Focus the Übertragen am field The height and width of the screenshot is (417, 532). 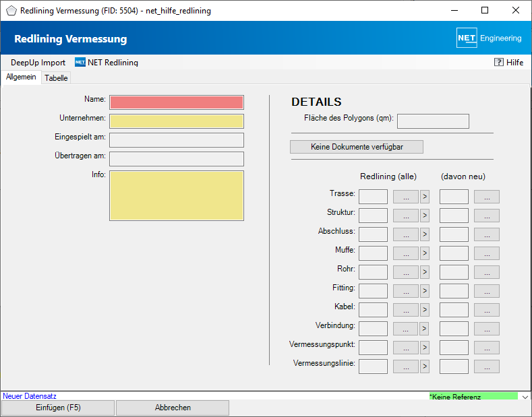[x=177, y=159]
